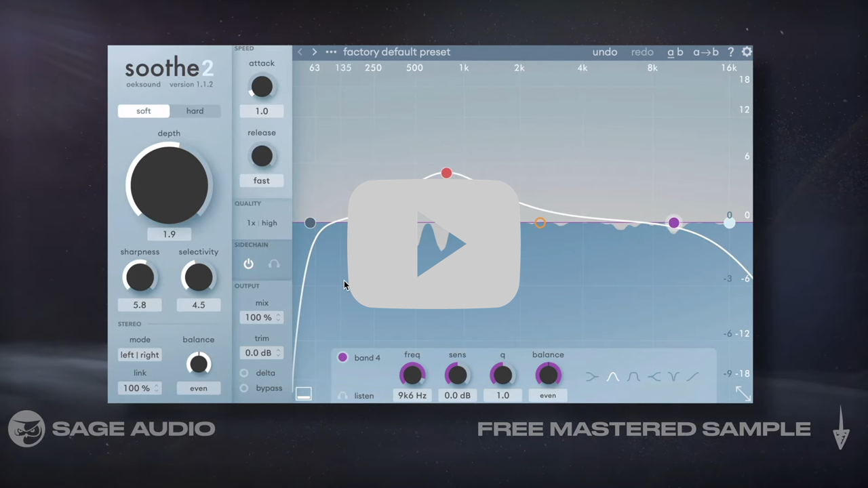Click redo in the top bar
This screenshot has height=488, width=868.
(642, 52)
